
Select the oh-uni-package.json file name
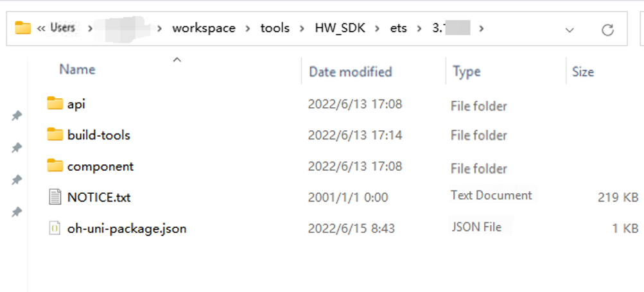point(127,228)
